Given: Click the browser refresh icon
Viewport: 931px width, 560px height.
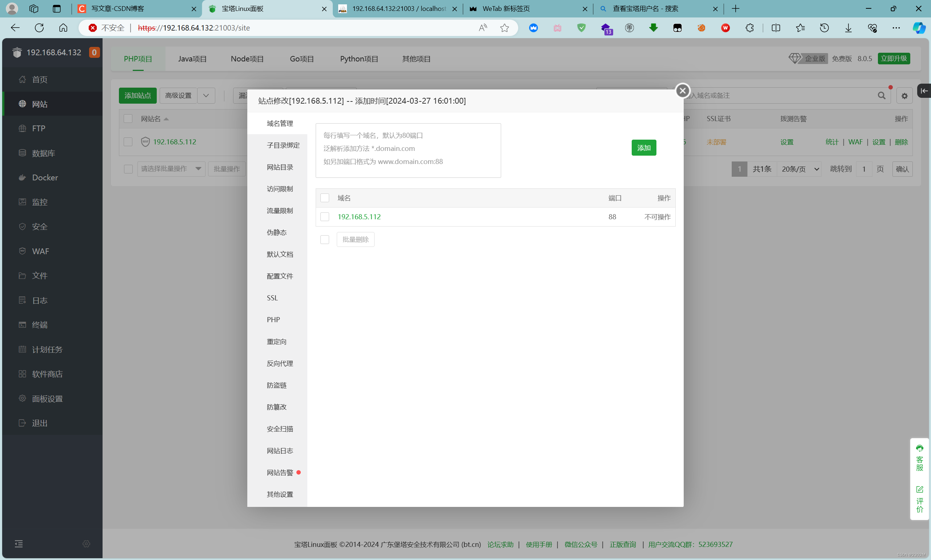Looking at the screenshot, I should pos(39,28).
